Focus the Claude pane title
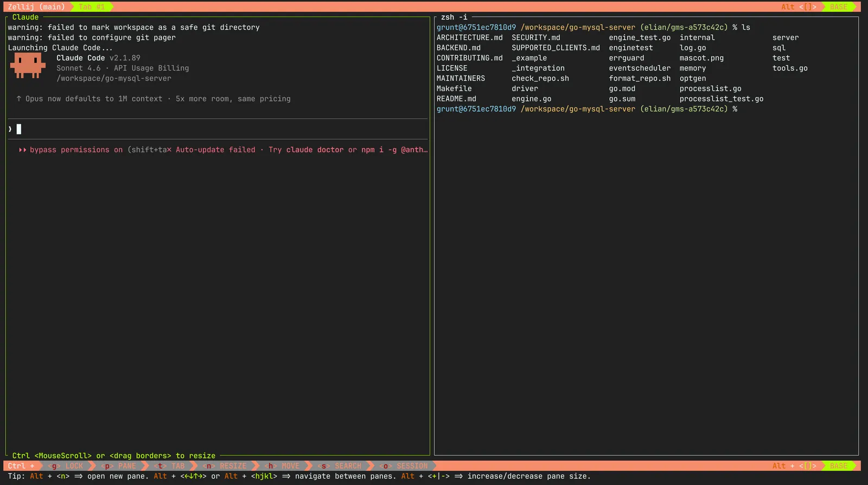 25,17
